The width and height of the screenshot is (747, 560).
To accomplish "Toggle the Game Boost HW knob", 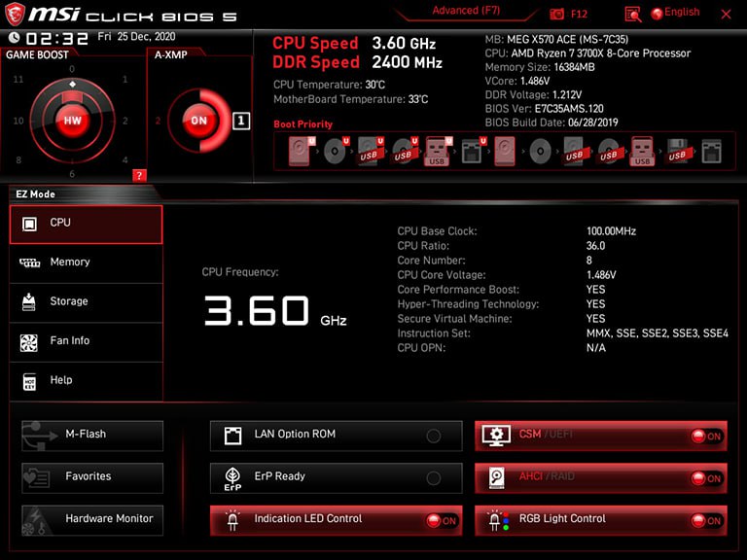I will click(72, 121).
